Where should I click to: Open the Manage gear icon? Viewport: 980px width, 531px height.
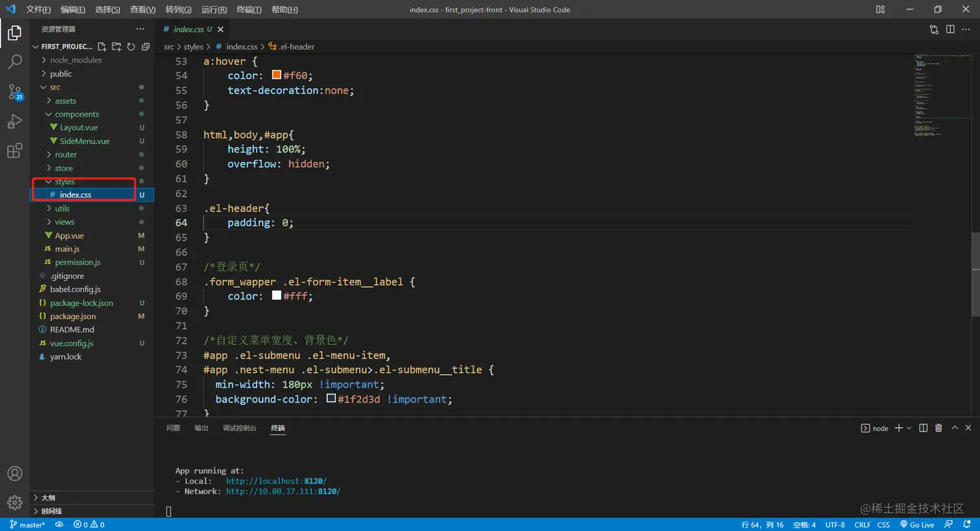click(x=14, y=502)
